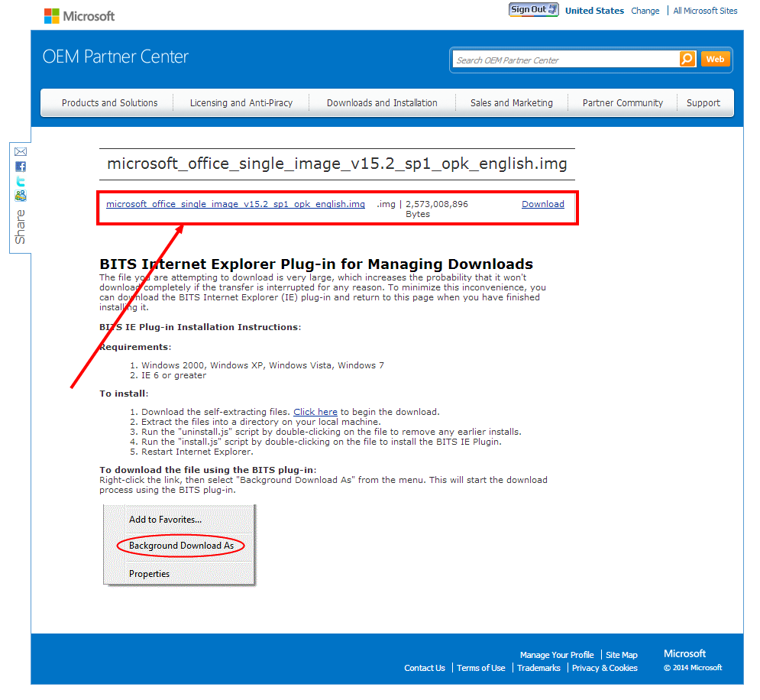The height and width of the screenshot is (700, 760).
Task: Click the Download link for the image file
Action: 543,204
